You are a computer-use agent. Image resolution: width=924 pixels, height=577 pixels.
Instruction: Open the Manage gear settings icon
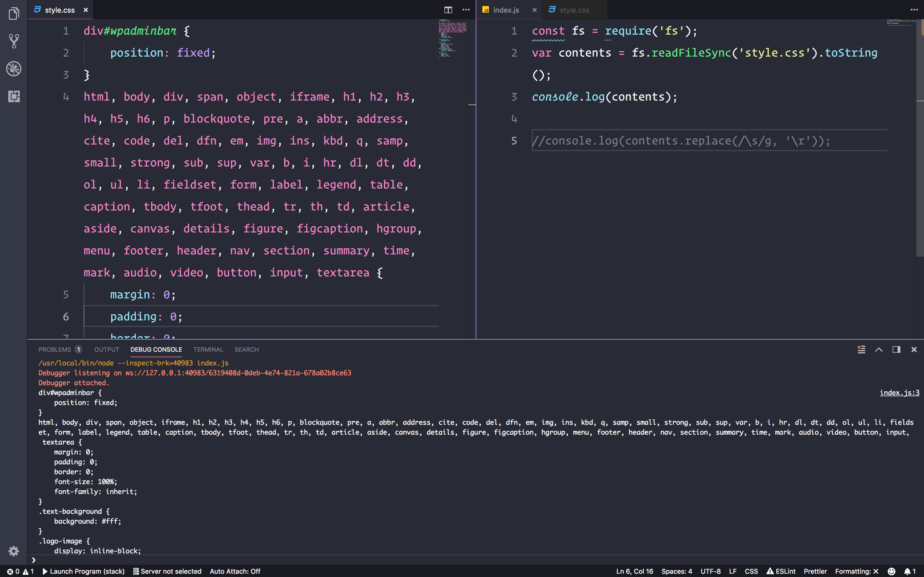[x=14, y=551]
